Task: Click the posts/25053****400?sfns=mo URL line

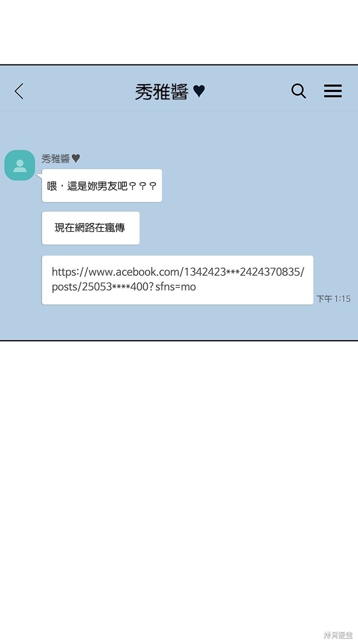Action: [x=124, y=287]
